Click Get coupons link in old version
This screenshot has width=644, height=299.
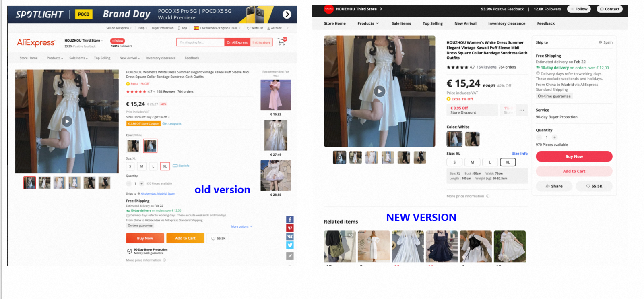172,124
